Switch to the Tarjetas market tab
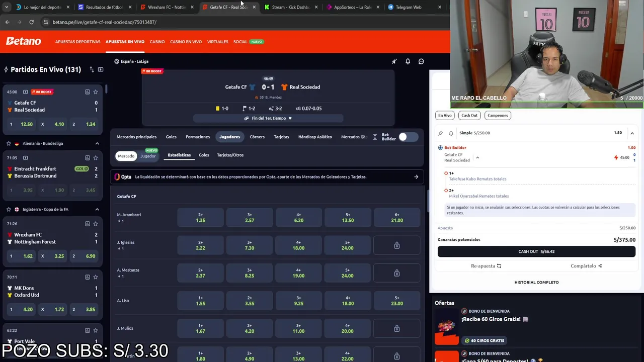The height and width of the screenshot is (362, 644). [281, 137]
